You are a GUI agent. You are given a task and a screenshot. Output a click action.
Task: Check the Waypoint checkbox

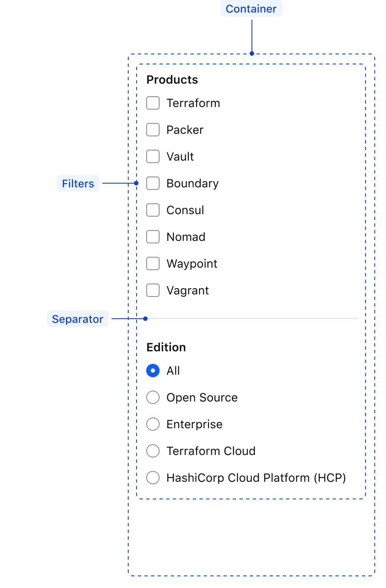(x=153, y=263)
